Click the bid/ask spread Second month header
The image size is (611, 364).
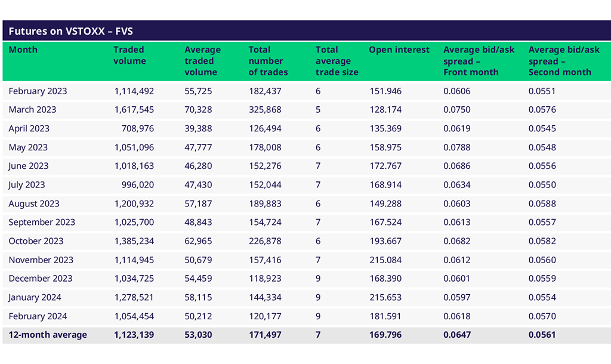pos(564,61)
